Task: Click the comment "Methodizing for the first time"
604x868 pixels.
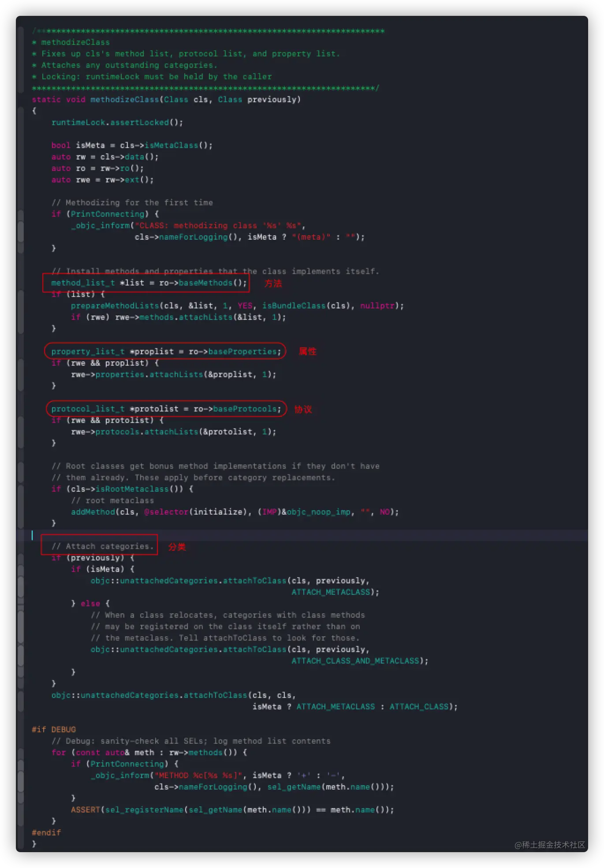Action: (132, 203)
